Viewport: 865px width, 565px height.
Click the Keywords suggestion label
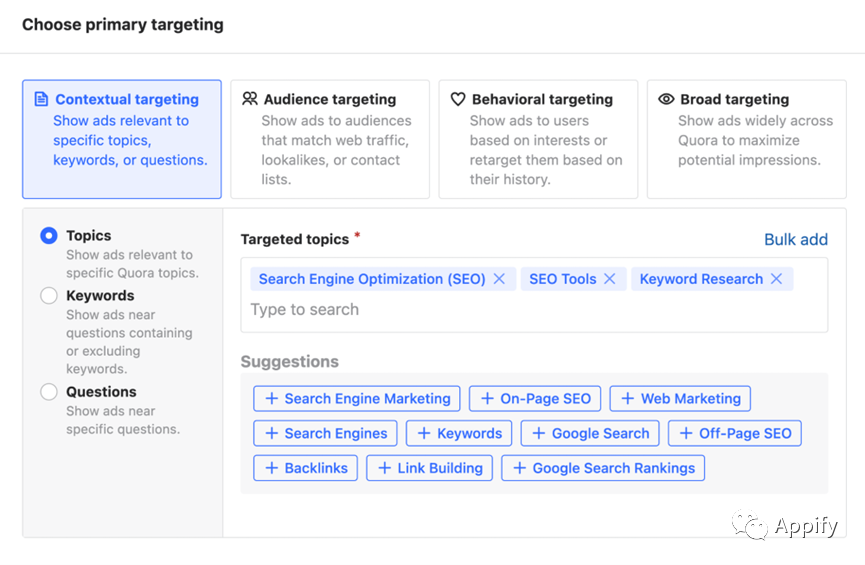(469, 433)
